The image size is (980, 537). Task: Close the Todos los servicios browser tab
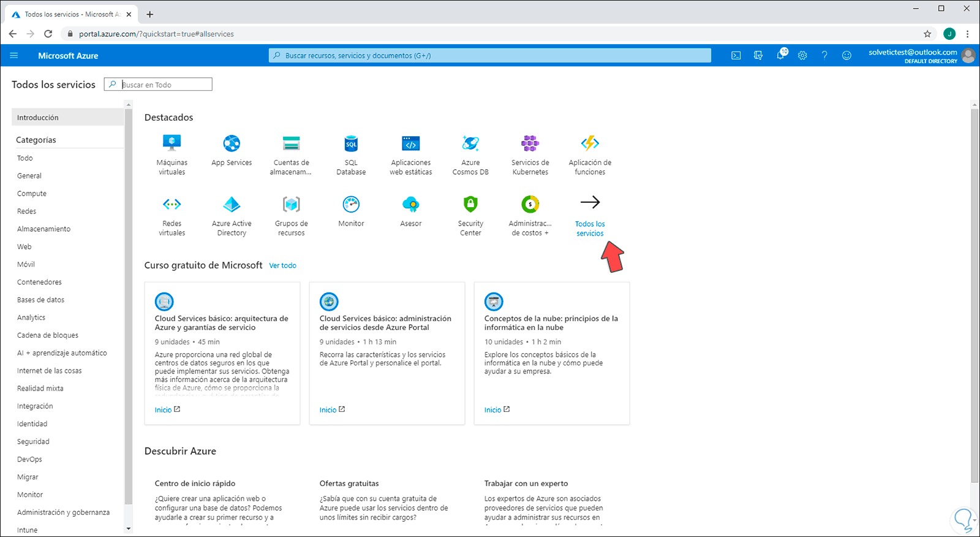click(x=129, y=14)
